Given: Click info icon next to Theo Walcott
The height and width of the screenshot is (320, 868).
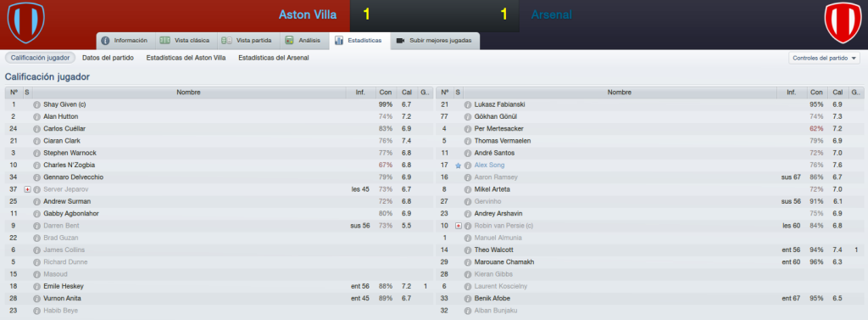Looking at the screenshot, I should pyautogui.click(x=468, y=250).
